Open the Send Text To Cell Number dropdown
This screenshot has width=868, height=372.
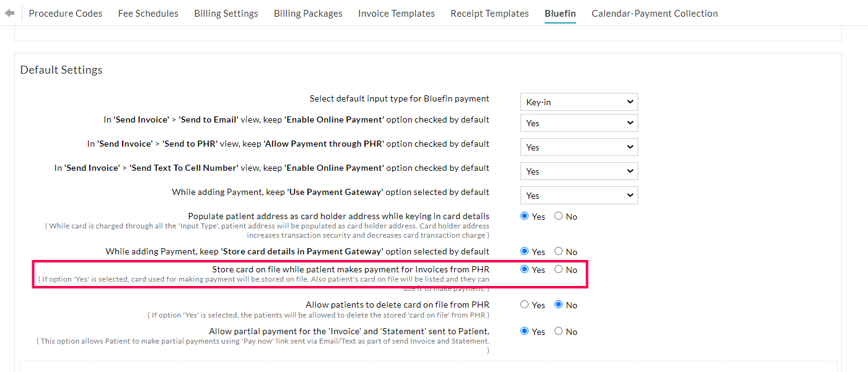pos(579,171)
